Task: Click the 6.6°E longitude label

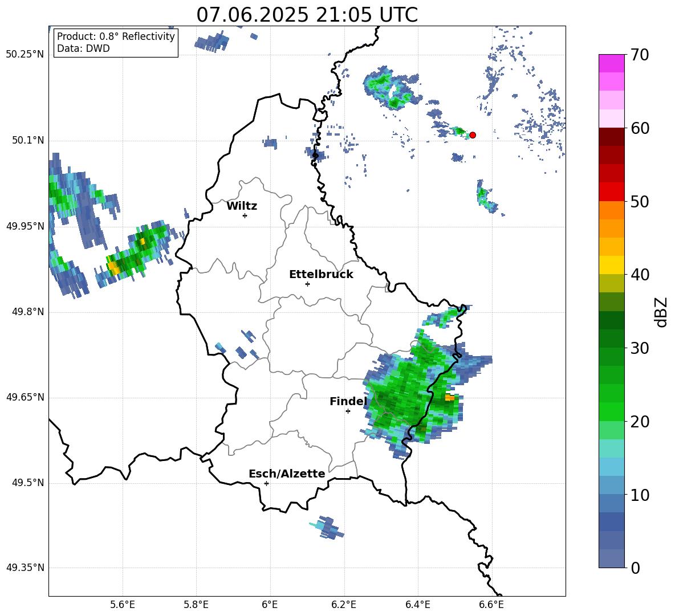Action: tap(491, 605)
